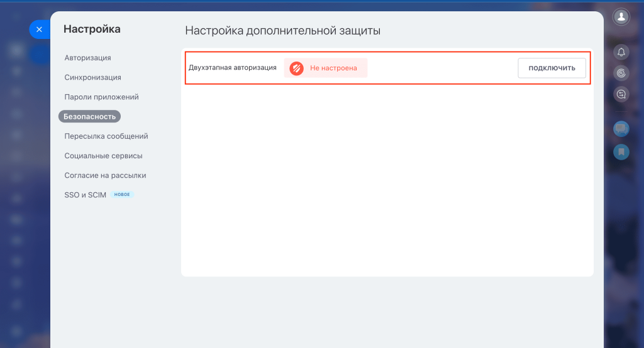This screenshot has height=348, width=644.
Task: Click the red not-configured status icon
Action: [296, 68]
